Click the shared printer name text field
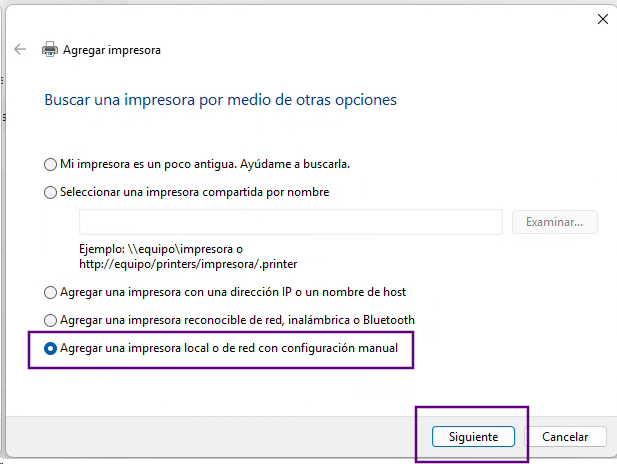Image resolution: width=617 pixels, height=464 pixels. 290,222
